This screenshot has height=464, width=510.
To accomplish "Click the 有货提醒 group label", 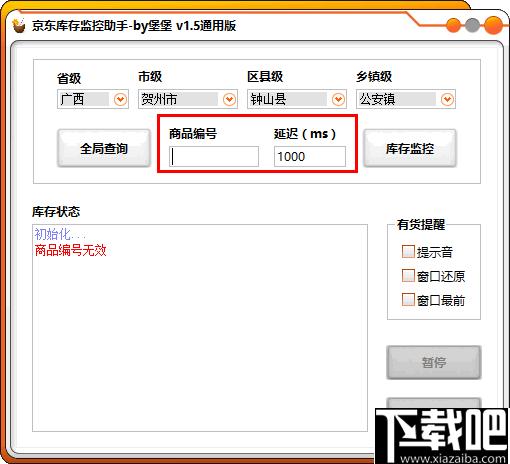I will pyautogui.click(x=421, y=224).
